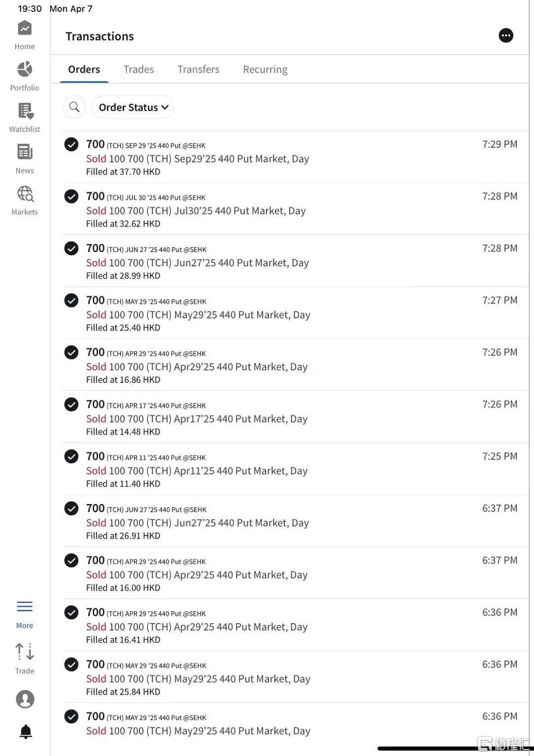534x756 pixels.
Task: Switch to the Trades tab
Action: point(138,69)
